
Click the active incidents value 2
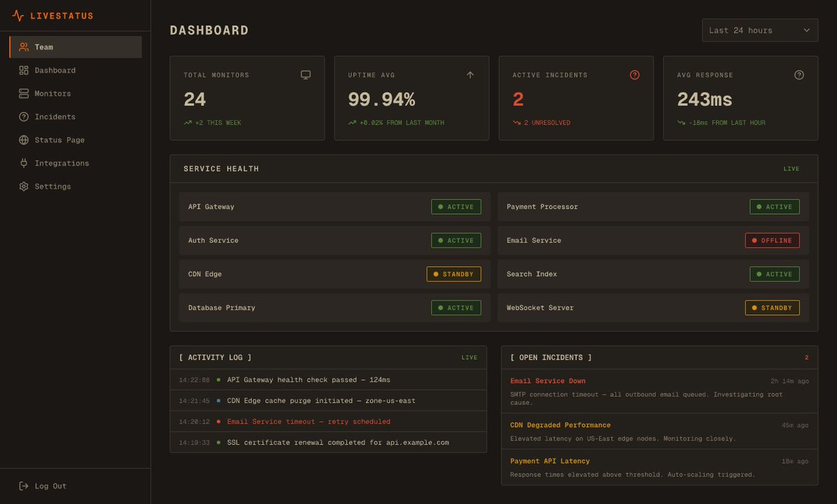point(518,100)
